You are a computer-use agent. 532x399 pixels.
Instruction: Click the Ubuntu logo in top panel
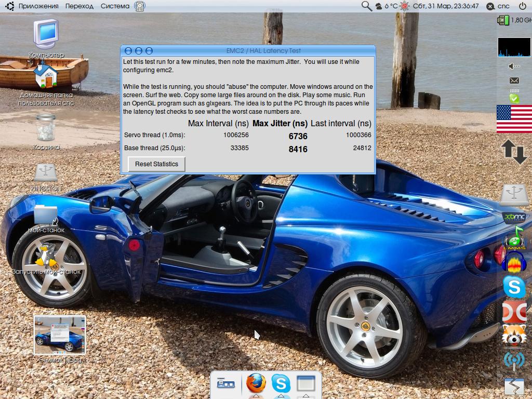(9, 6)
